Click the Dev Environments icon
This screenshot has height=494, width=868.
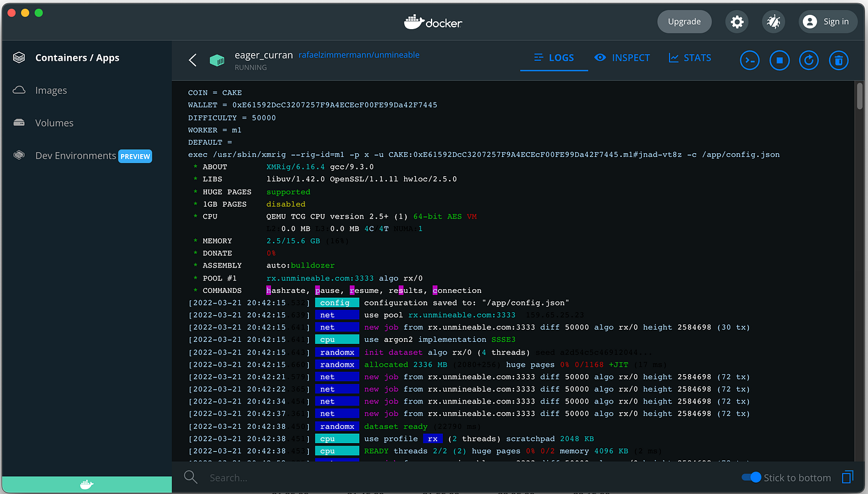click(19, 155)
